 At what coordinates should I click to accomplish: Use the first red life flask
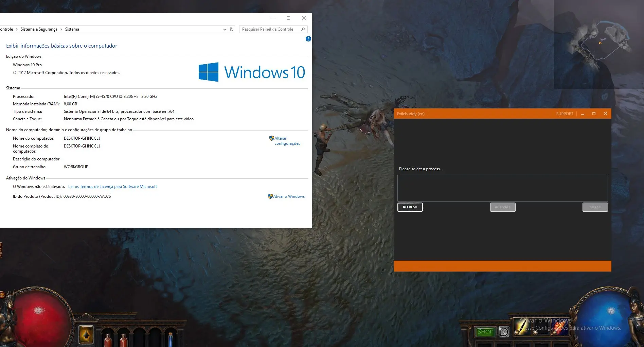(x=108, y=339)
